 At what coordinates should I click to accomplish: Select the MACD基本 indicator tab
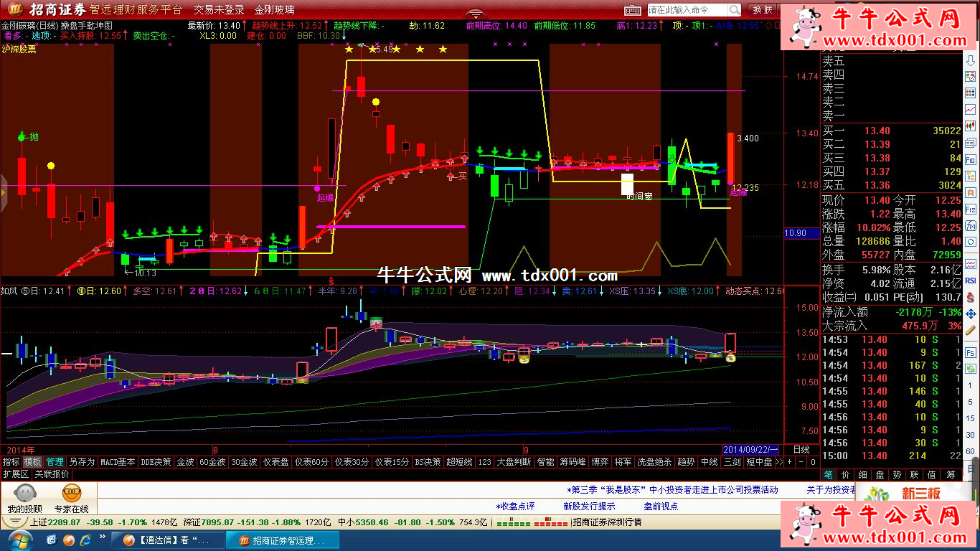[118, 462]
